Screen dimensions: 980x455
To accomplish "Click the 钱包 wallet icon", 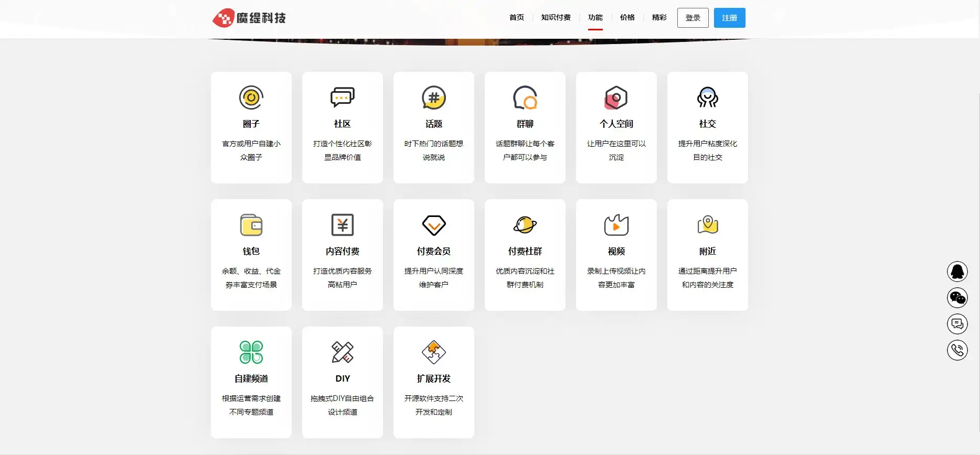I will click(x=251, y=225).
